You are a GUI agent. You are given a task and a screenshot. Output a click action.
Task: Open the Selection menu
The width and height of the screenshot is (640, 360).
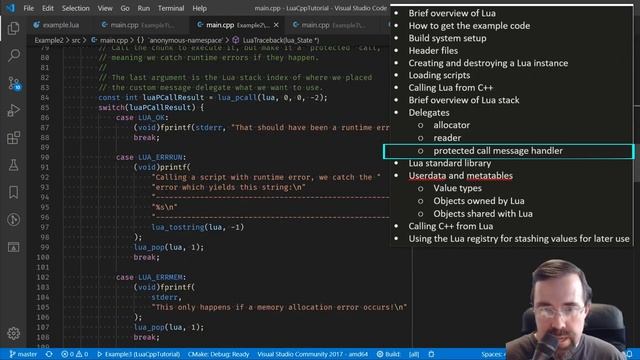[x=76, y=8]
